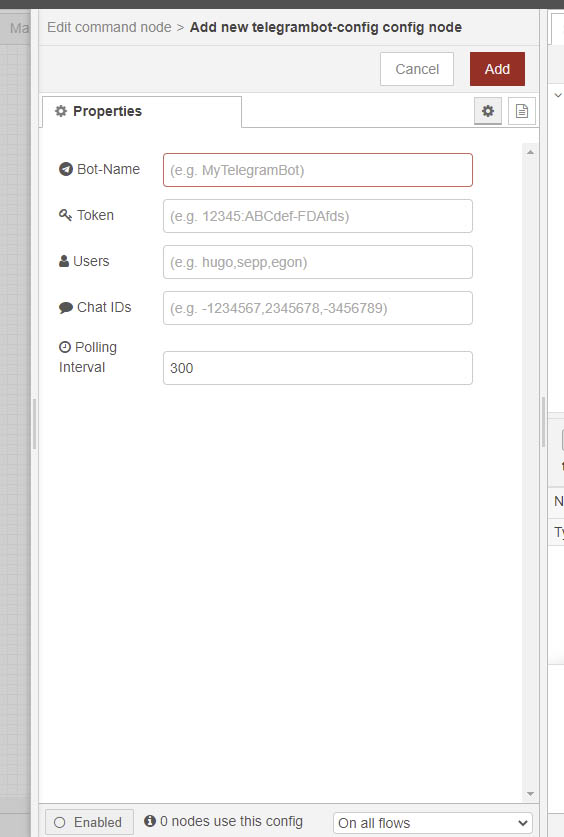Image resolution: width=564 pixels, height=837 pixels.
Task: Click the scrollbar down arrow
Action: coord(530,794)
